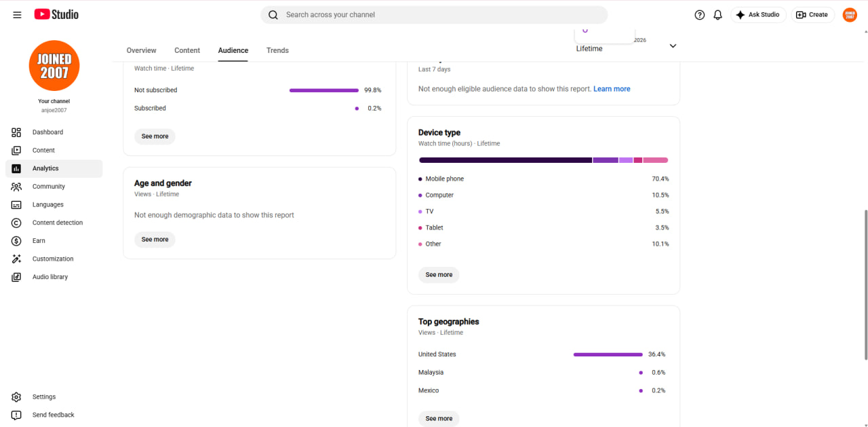Click the Mobile phone legend row
The image size is (868, 427).
544,179
